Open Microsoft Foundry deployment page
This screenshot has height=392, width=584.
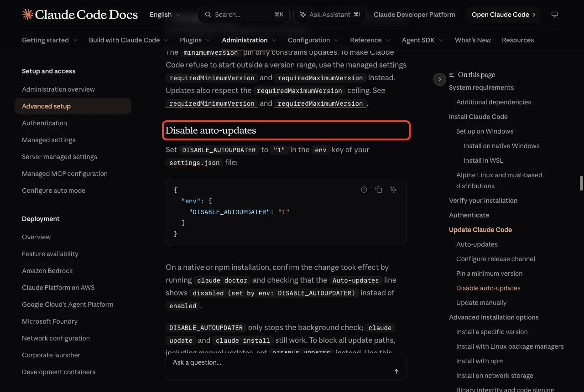point(50,321)
